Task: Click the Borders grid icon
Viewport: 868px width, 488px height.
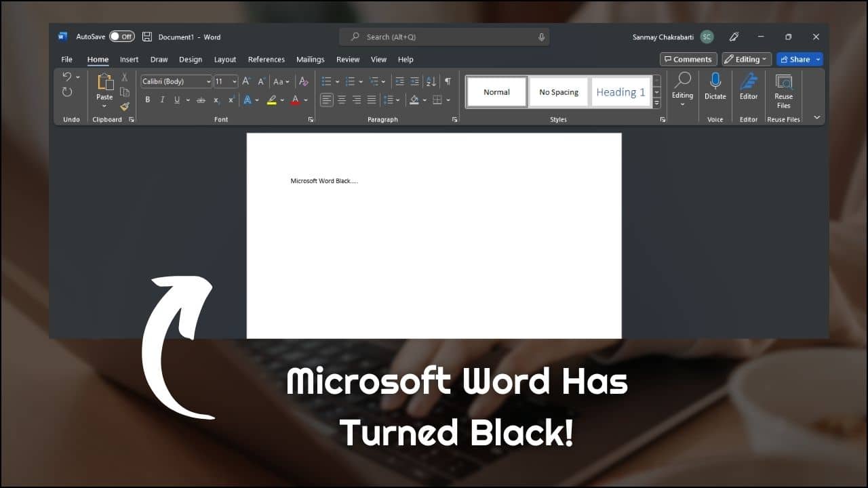Action: (437, 100)
